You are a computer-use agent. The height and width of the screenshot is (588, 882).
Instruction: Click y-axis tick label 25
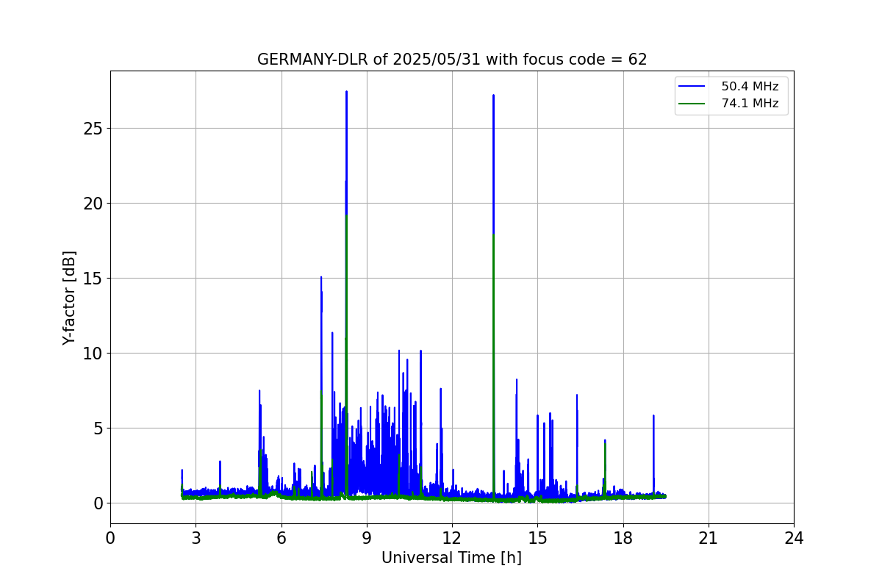[x=94, y=129]
